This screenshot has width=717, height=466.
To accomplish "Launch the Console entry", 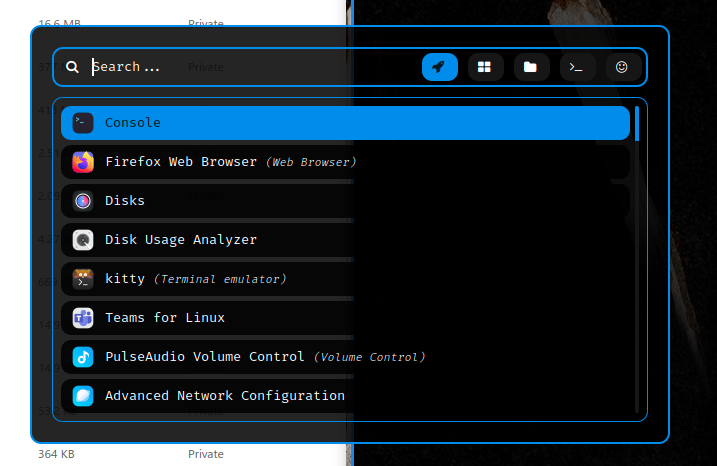I will point(345,123).
